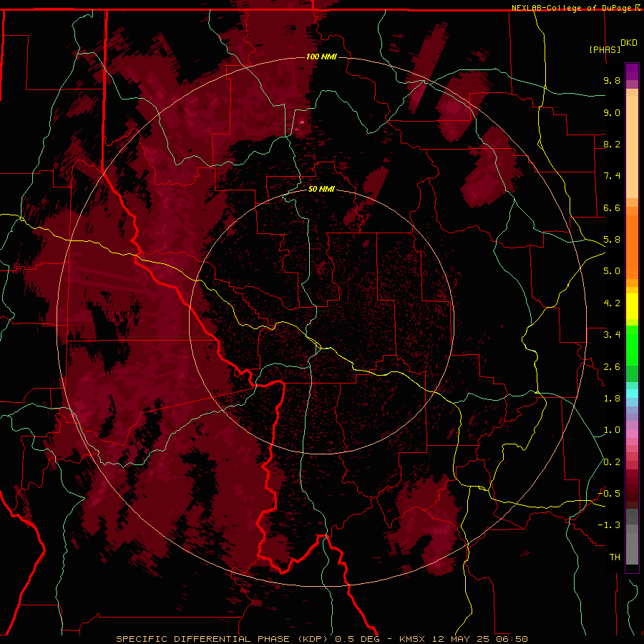Click the DKD legend unit label
Image resolution: width=644 pixels, height=644 pixels.
[629, 43]
